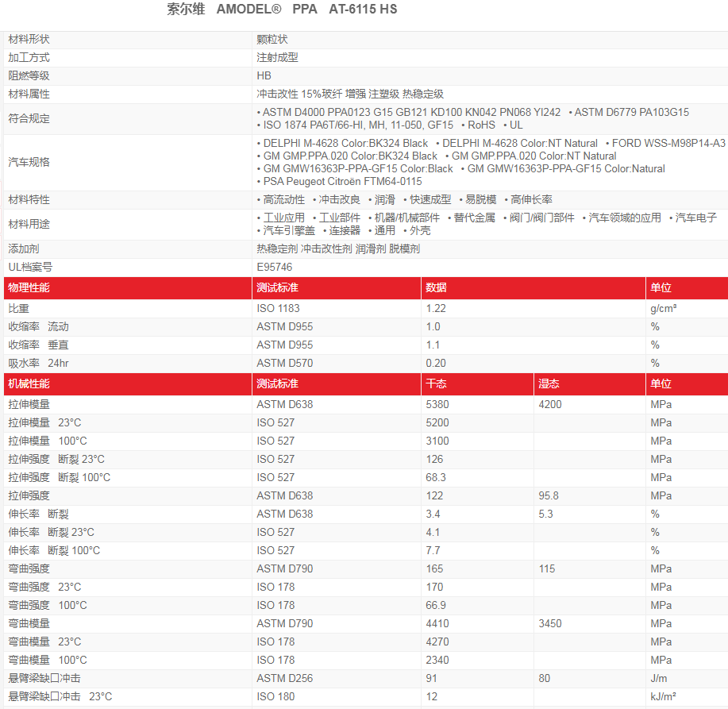The height and width of the screenshot is (709, 728).
Task: Select the '收缩率 流动' row label
Action: click(39, 327)
